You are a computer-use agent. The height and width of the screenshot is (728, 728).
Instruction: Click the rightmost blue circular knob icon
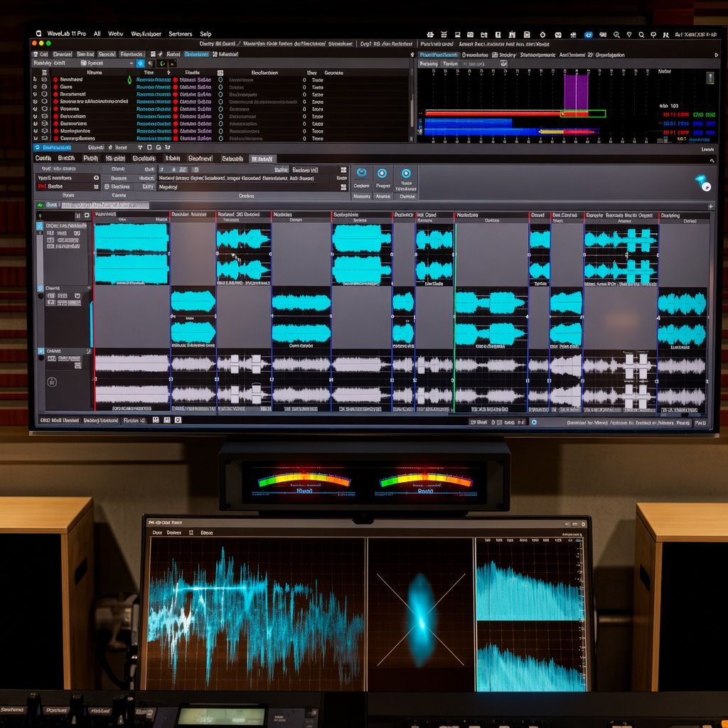406,173
